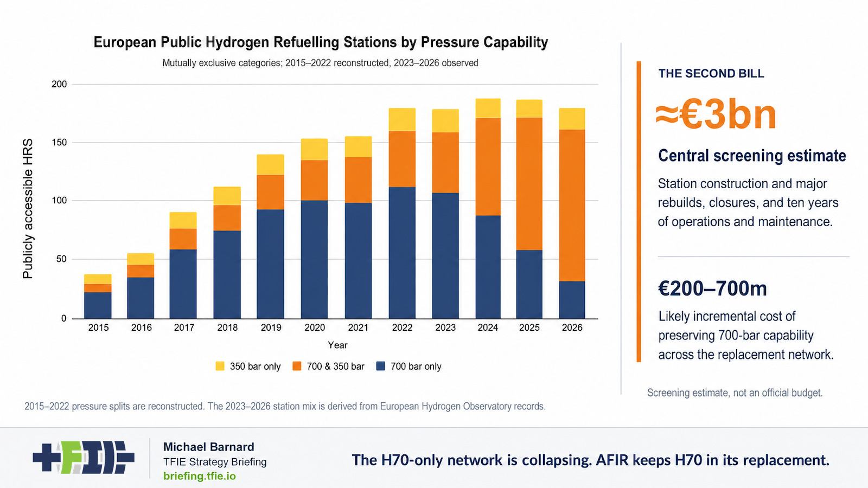Click the 'THE SECOND BILL' heading
This screenshot has width=868, height=488.
pyautogui.click(x=711, y=74)
